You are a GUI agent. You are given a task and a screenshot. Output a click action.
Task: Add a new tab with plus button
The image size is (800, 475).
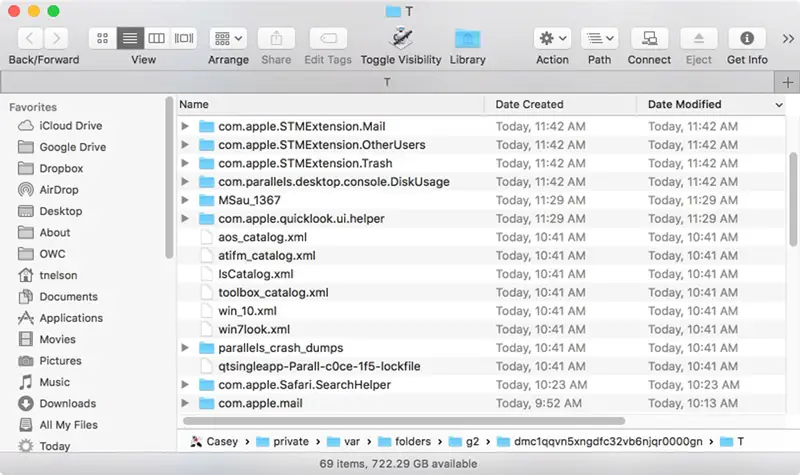[x=787, y=82]
